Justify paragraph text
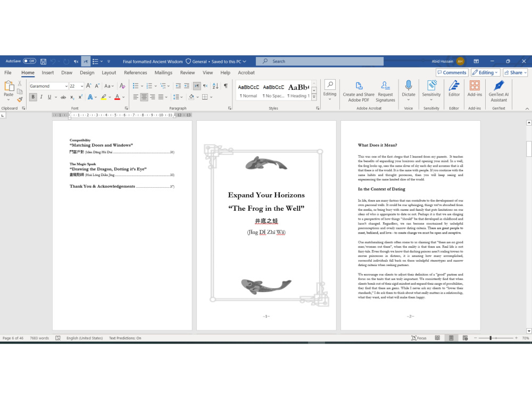 [161, 97]
